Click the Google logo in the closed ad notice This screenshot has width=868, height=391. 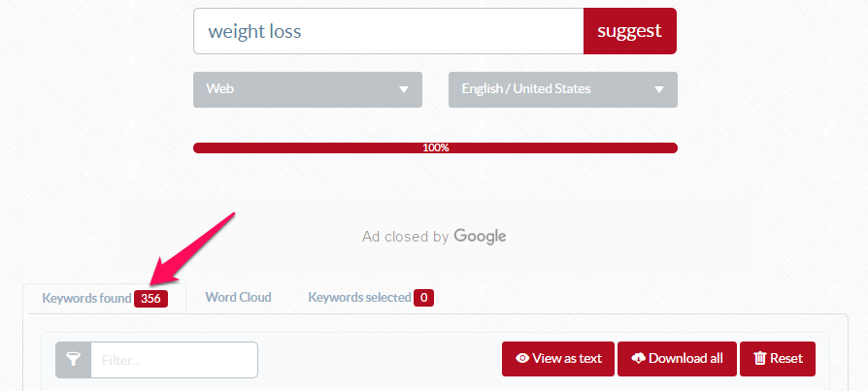pos(480,237)
